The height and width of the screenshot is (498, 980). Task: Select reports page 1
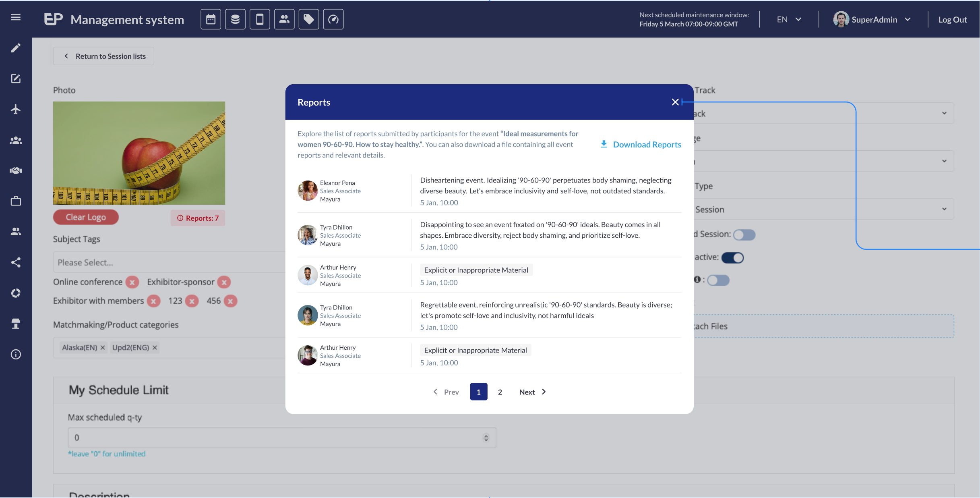pos(479,392)
